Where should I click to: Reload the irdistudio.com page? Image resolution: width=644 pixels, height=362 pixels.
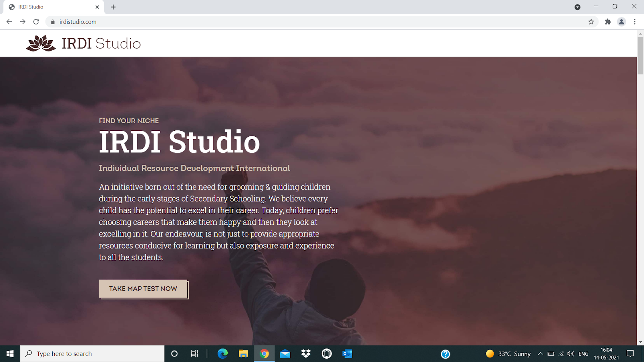tap(36, 22)
